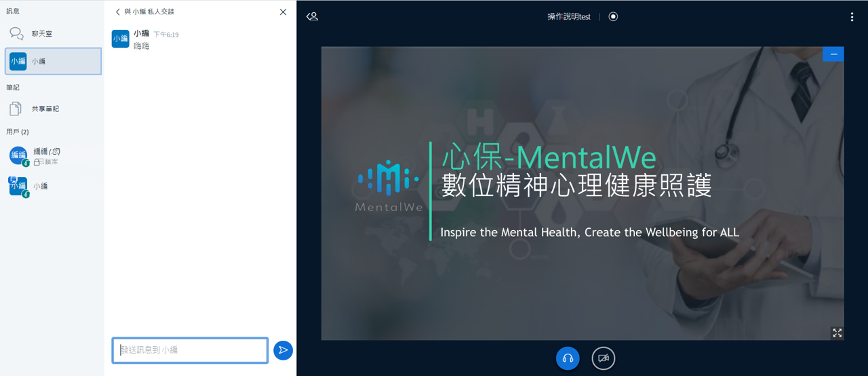Image resolution: width=868 pixels, height=376 pixels.
Task: Click the message input field
Action: 190,350
